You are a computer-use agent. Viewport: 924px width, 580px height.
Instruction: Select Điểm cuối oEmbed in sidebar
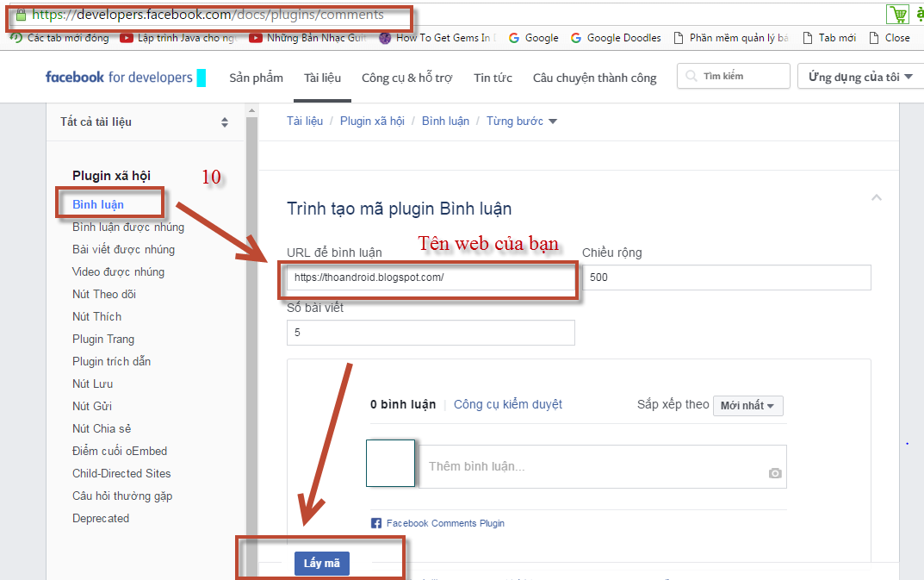coord(120,452)
